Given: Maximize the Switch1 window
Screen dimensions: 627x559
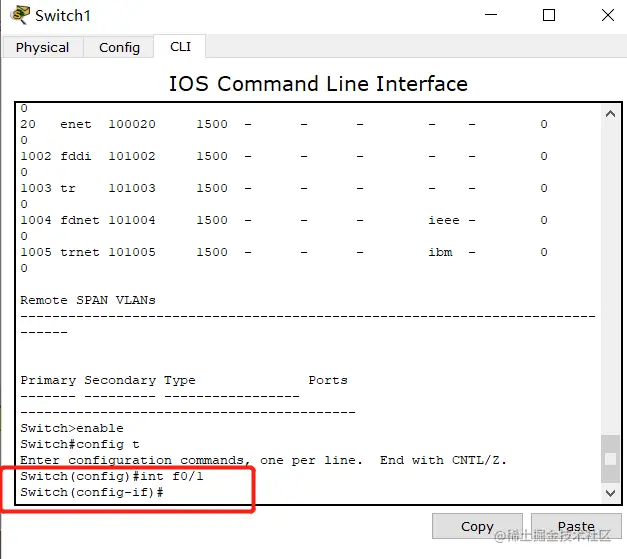Looking at the screenshot, I should pos(549,15).
